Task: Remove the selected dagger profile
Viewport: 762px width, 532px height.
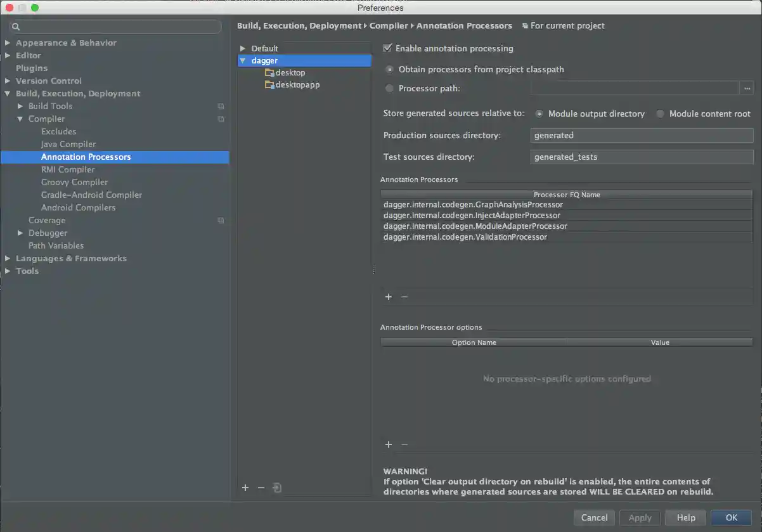Action: (x=261, y=488)
